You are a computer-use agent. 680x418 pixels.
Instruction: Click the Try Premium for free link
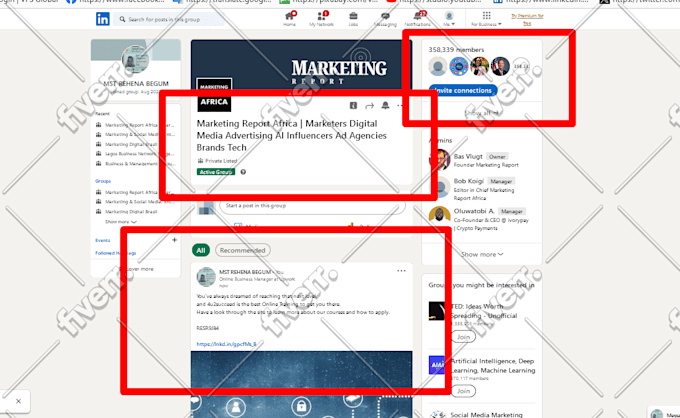(527, 19)
